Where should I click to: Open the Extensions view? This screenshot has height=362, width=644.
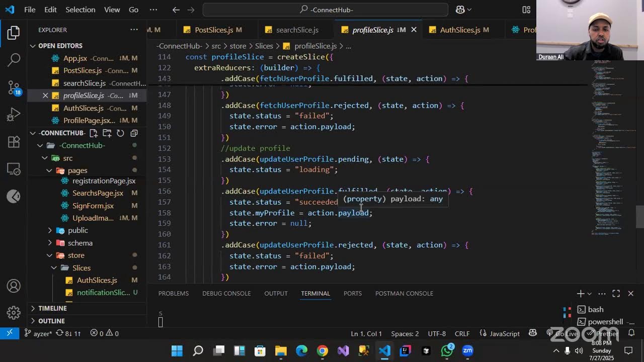[x=14, y=142]
